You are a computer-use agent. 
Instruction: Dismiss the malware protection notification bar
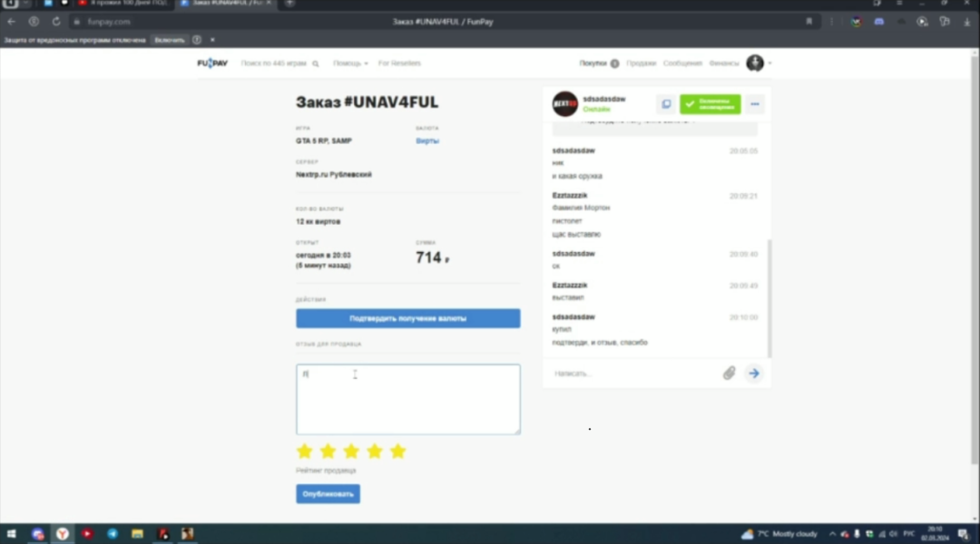(212, 40)
